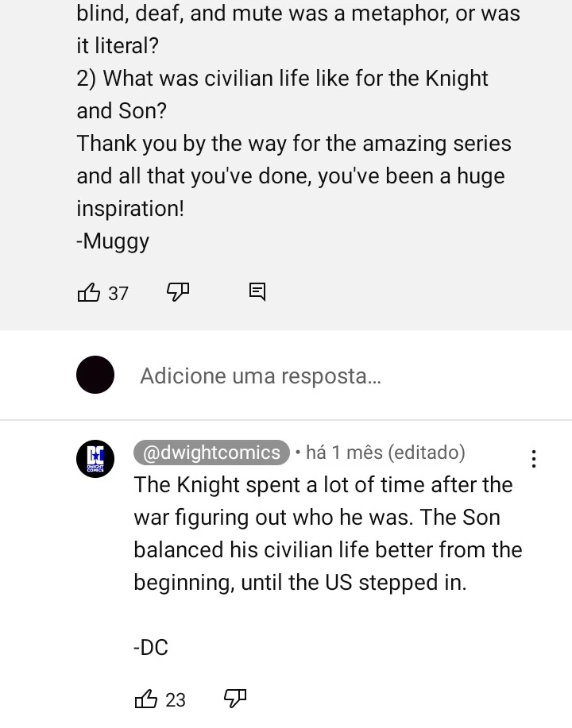The width and height of the screenshot is (572, 728).
Task: Open three-dot menu on @dwightcomics reply
Action: click(x=534, y=459)
